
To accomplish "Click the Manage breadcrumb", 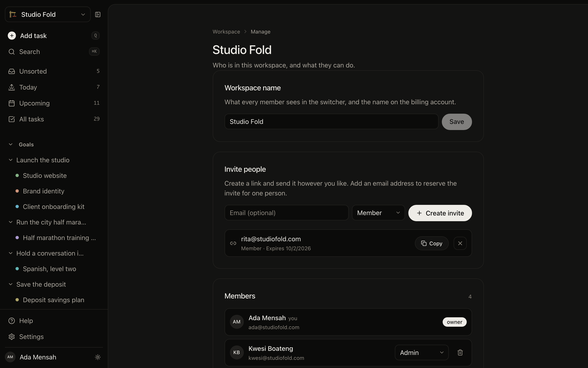I will (261, 32).
